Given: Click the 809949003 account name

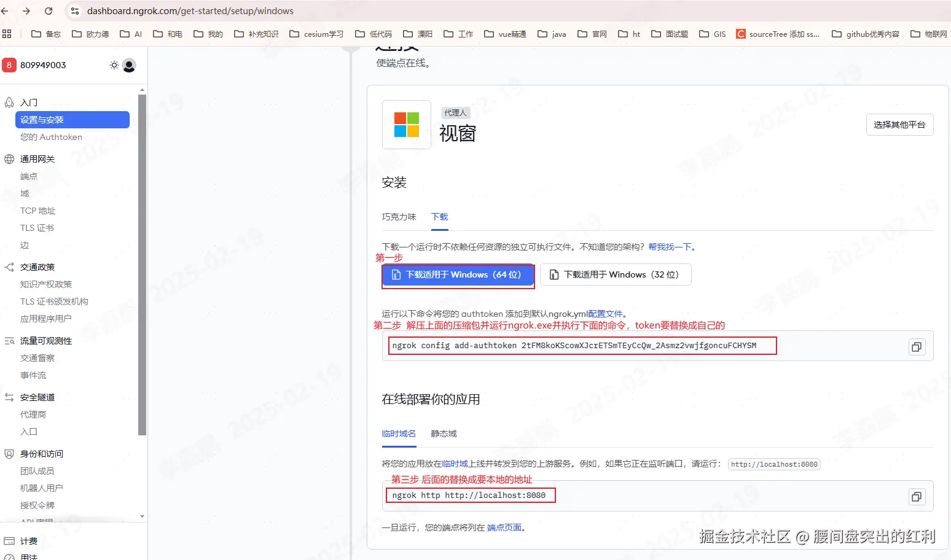Looking at the screenshot, I should point(43,65).
